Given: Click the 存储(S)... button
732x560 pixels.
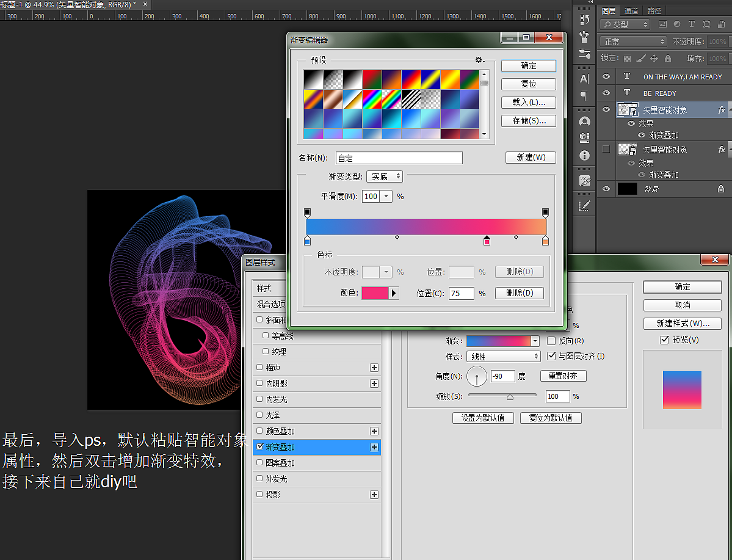Looking at the screenshot, I should pos(529,120).
